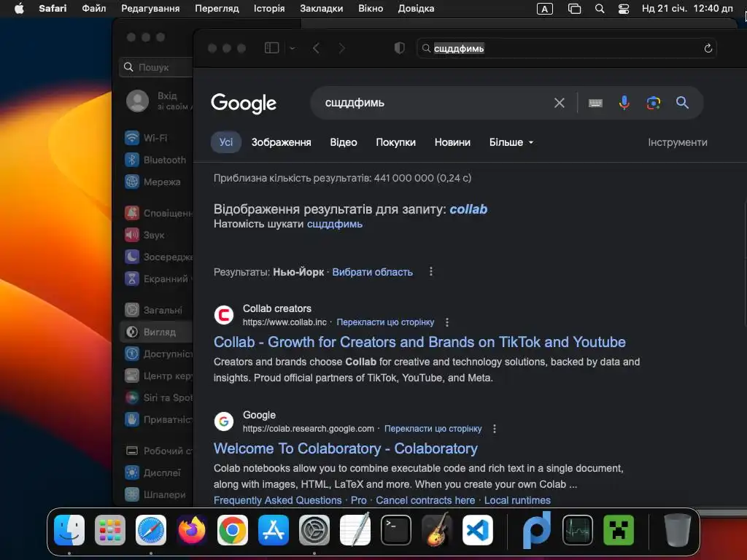The width and height of the screenshot is (747, 560).
Task: Click the Collab creators site favicon
Action: click(223, 315)
